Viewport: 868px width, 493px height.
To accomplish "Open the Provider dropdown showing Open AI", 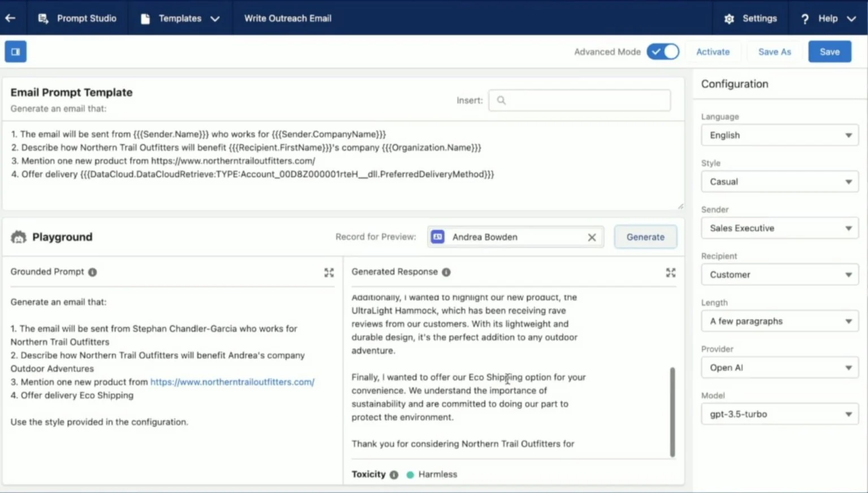I will click(x=780, y=367).
